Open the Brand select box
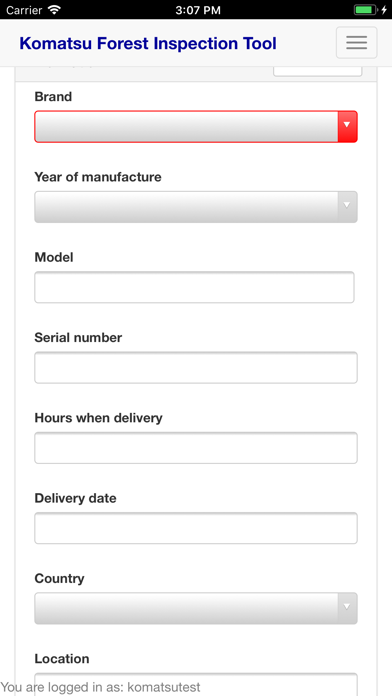 tap(196, 127)
